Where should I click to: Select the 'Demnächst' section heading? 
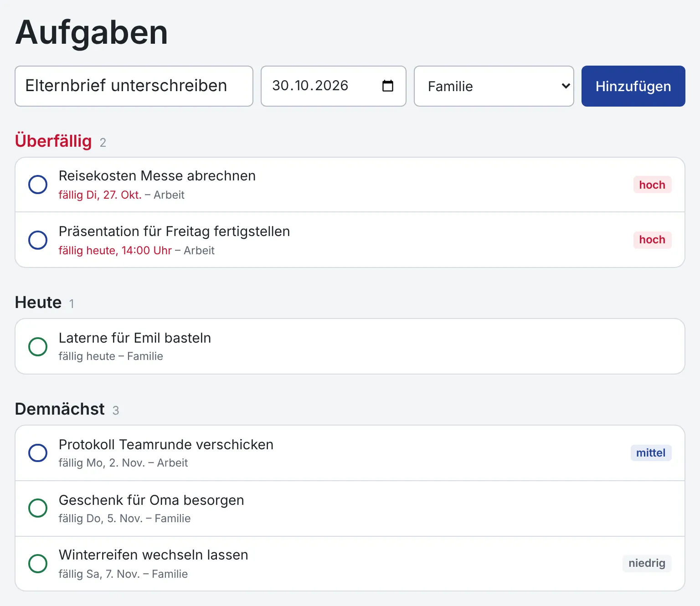click(60, 409)
